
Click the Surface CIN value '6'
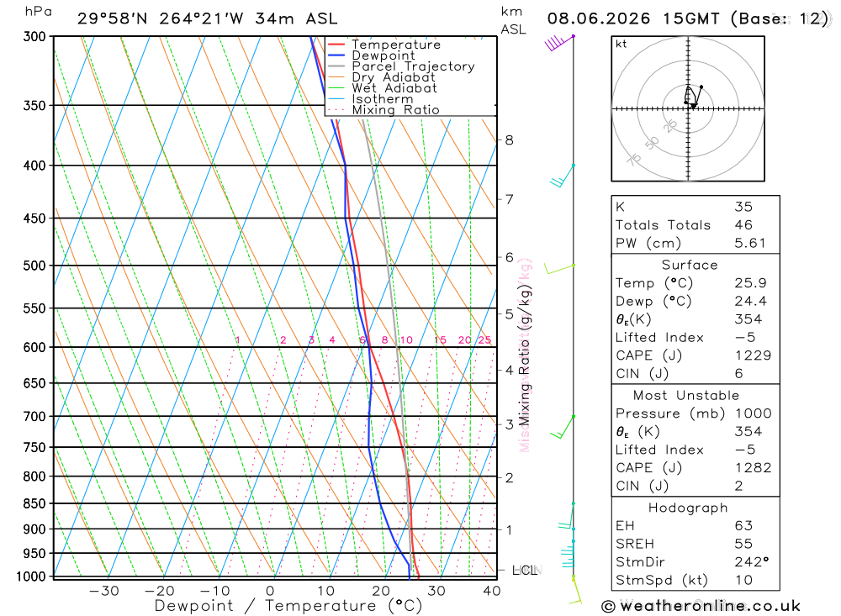coord(739,374)
